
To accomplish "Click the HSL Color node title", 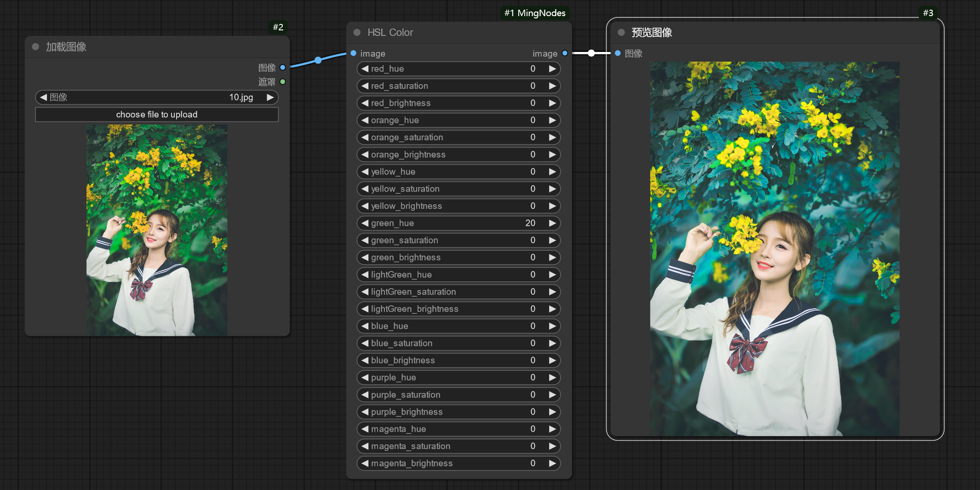I will (x=390, y=33).
